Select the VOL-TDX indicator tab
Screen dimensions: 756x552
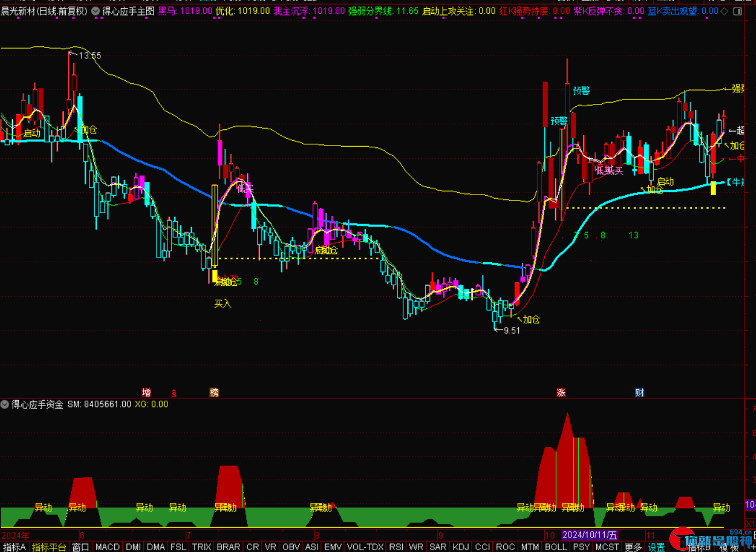click(365, 547)
